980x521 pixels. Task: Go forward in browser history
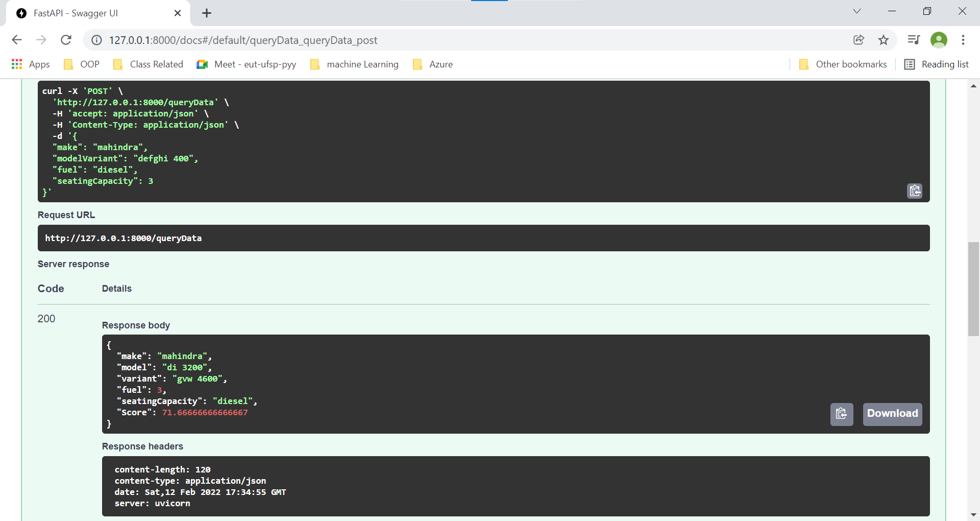[x=41, y=40]
